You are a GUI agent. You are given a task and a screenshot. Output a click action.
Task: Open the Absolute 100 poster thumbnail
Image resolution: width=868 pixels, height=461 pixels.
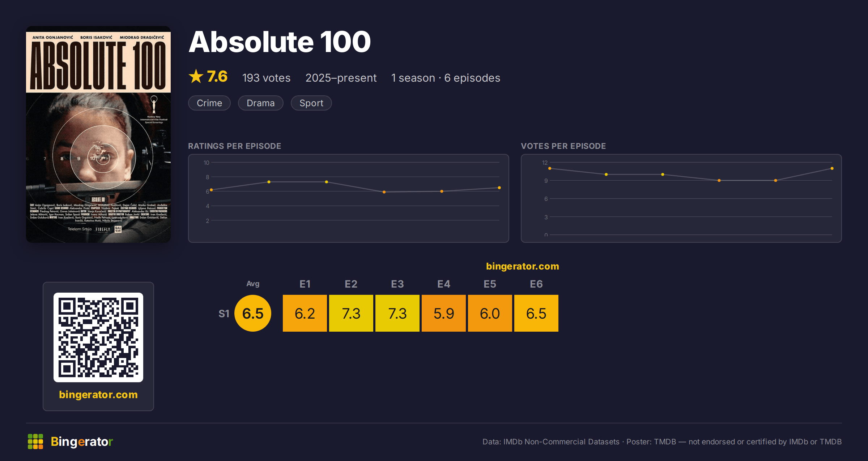coord(98,134)
